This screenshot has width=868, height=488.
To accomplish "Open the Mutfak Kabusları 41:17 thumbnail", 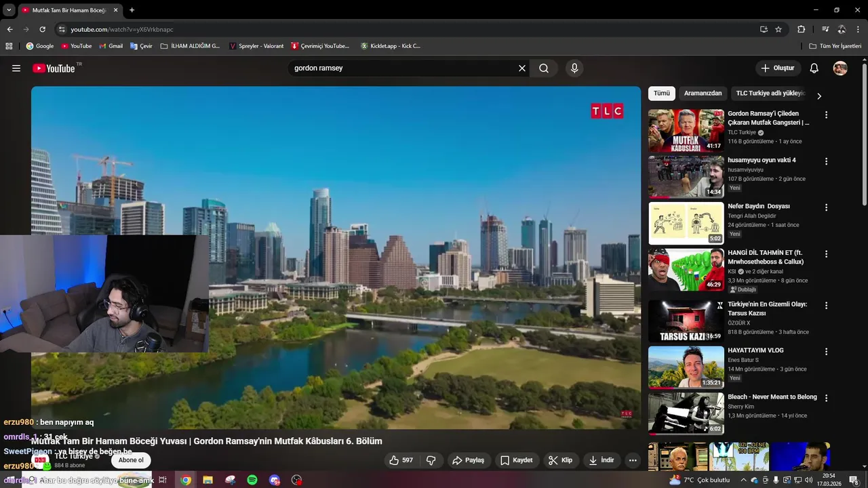I will pyautogui.click(x=686, y=131).
